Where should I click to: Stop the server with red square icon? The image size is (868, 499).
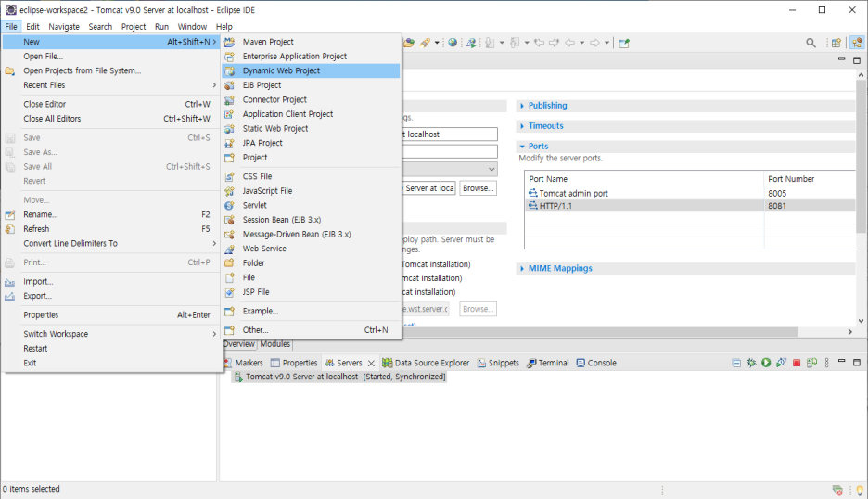[x=797, y=363]
